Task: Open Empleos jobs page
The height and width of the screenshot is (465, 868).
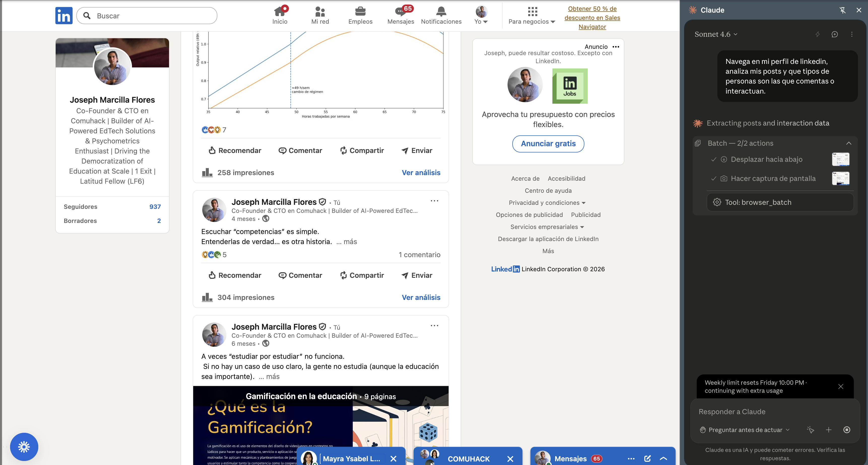Action: tap(360, 16)
